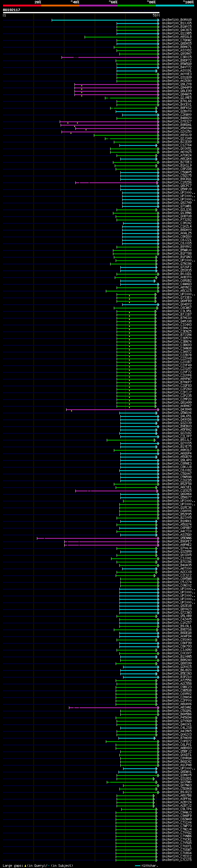Select hit UniRef100_A8G7B6
The image size is (197, 868).
point(177,795)
